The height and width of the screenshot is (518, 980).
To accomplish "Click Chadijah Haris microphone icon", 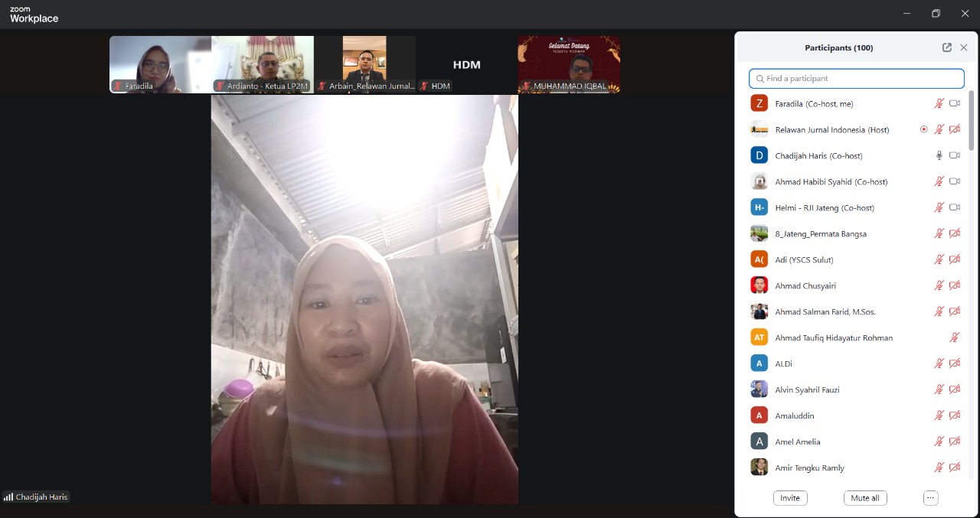I will tap(939, 155).
